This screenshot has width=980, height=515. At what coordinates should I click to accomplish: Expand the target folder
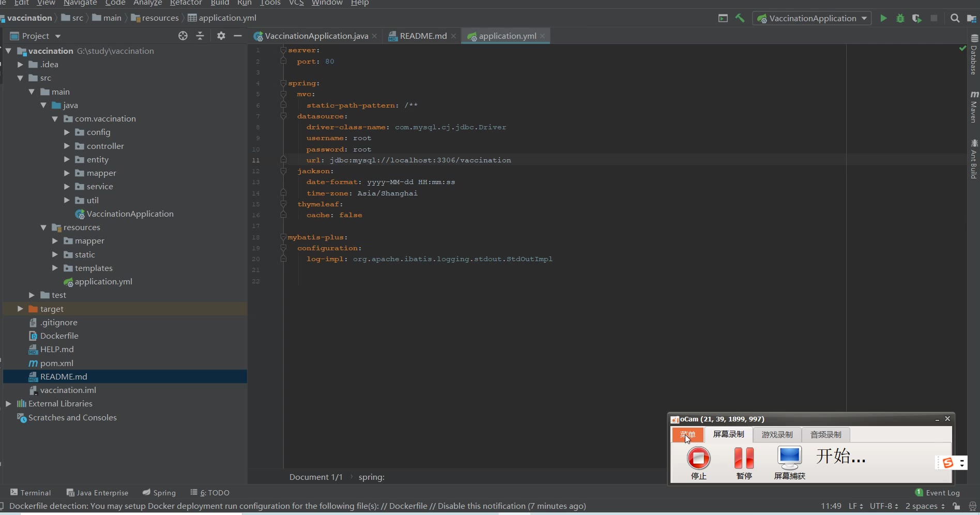20,309
